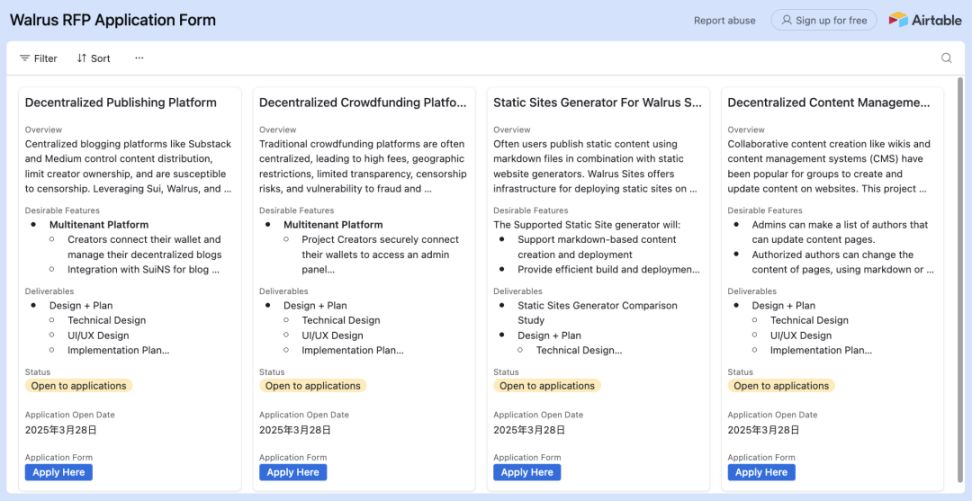Click the Report abuse link

[724, 20]
